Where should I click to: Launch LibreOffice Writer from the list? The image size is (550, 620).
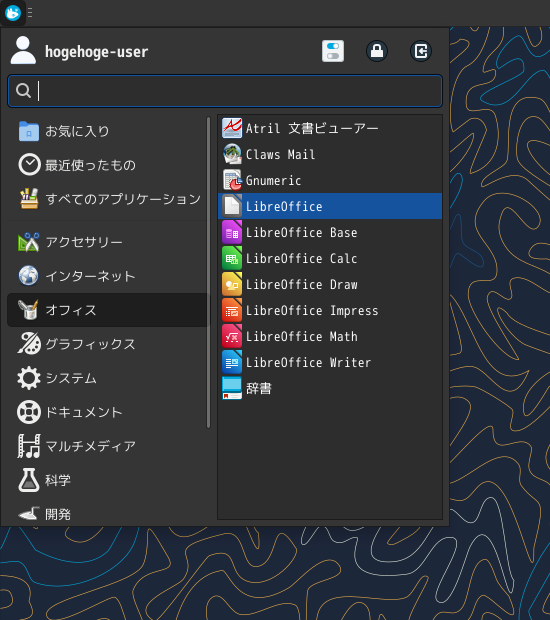click(x=330, y=363)
